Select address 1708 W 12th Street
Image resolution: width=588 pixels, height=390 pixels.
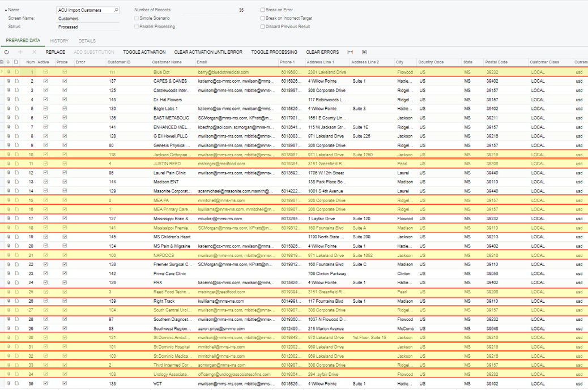(x=326, y=173)
